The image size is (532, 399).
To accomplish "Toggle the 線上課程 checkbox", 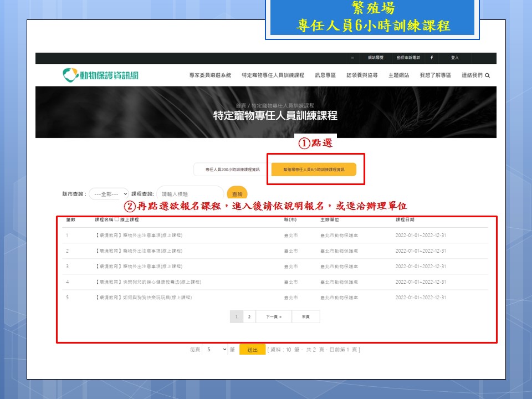I will (x=117, y=219).
